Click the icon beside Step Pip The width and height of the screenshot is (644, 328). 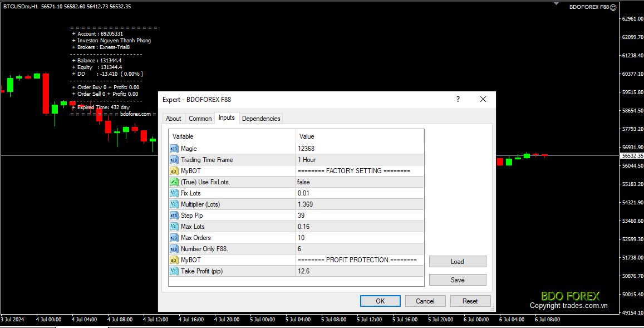tap(174, 216)
